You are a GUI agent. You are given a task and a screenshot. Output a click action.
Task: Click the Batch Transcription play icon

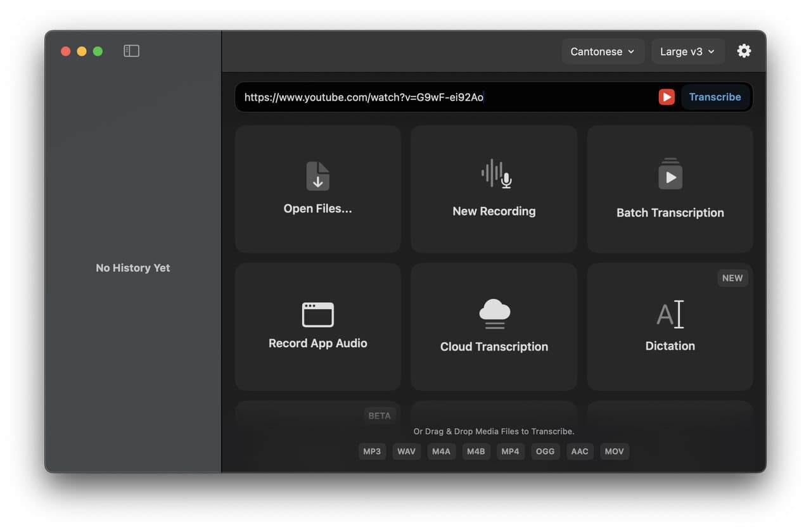tap(670, 175)
